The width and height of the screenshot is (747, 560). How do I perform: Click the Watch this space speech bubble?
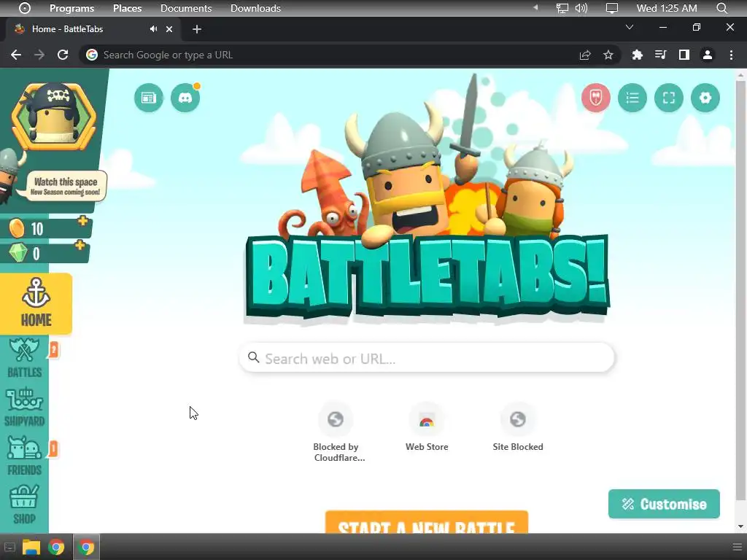pos(66,186)
